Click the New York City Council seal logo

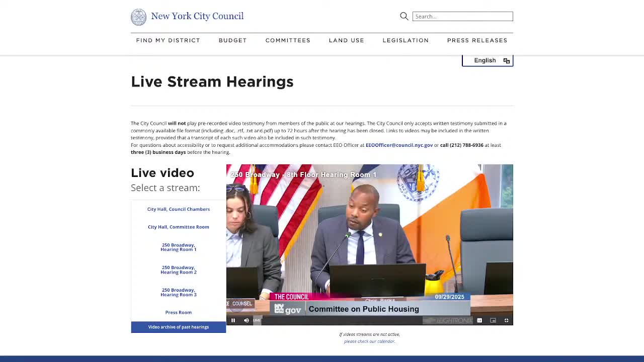(139, 17)
